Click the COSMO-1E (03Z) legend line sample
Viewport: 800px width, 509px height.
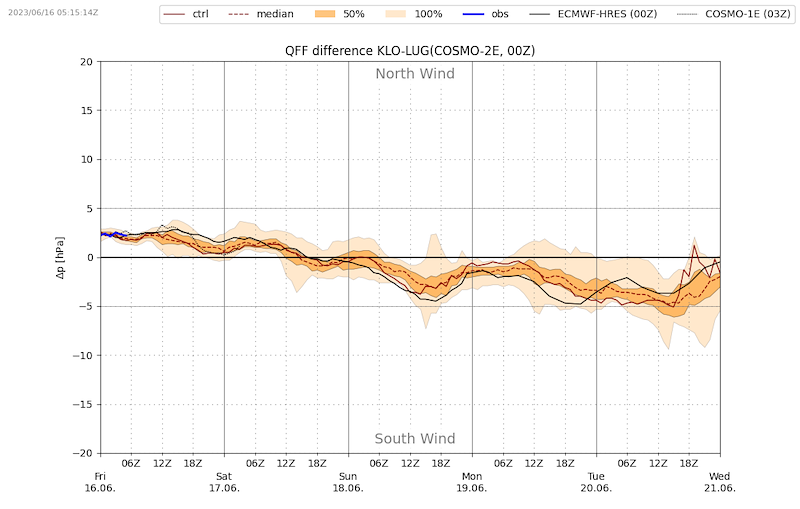pos(687,14)
